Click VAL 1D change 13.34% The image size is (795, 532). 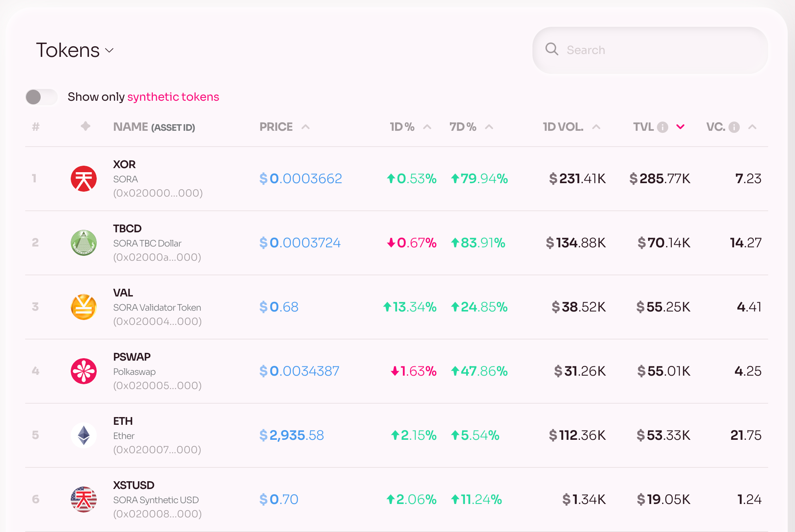(410, 307)
